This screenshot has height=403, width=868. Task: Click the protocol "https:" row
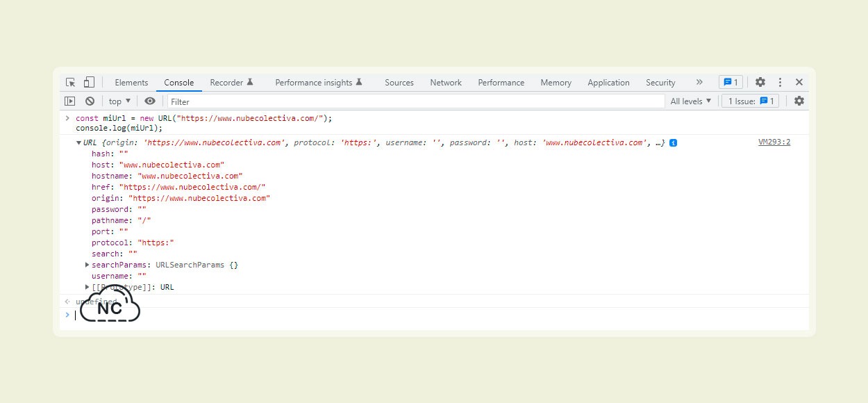click(x=133, y=242)
